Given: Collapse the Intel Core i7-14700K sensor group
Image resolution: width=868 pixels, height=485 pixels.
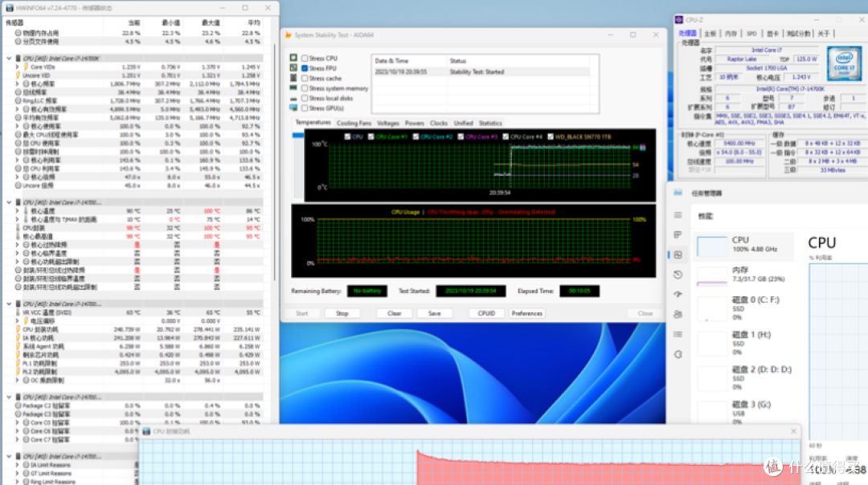Looking at the screenshot, I should coord(9,59).
